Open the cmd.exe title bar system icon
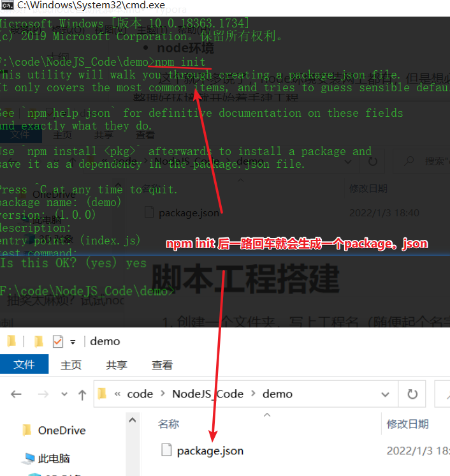The height and width of the screenshot is (476, 450). coord(7,5)
